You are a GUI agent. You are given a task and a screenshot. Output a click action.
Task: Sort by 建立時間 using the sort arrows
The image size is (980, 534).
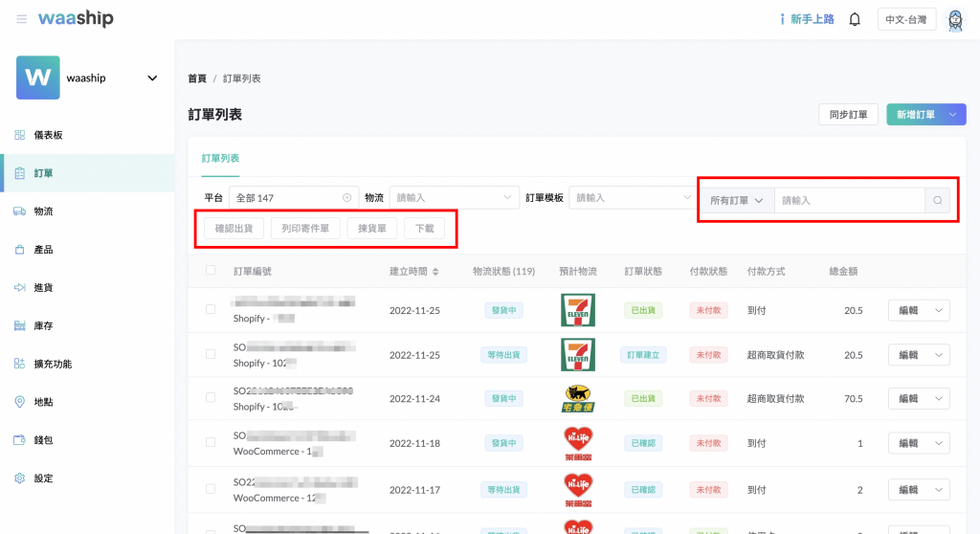[435, 272]
